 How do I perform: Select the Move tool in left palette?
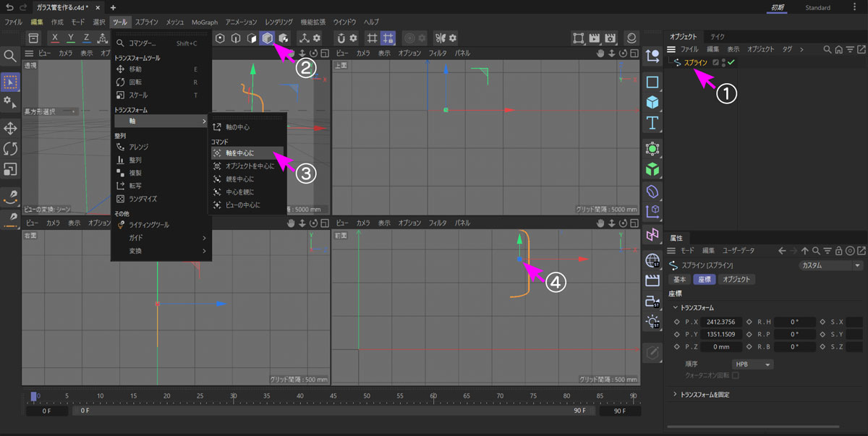tap(10, 128)
